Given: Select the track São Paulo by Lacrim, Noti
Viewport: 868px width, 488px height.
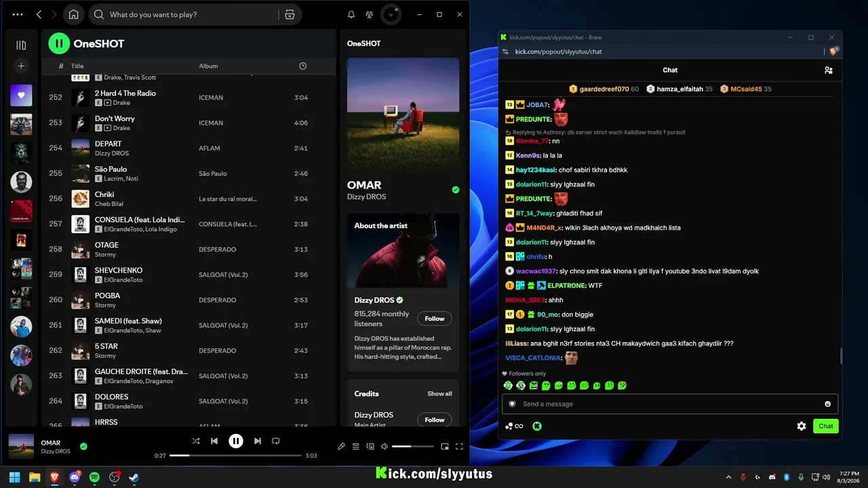Looking at the screenshot, I should (189, 174).
